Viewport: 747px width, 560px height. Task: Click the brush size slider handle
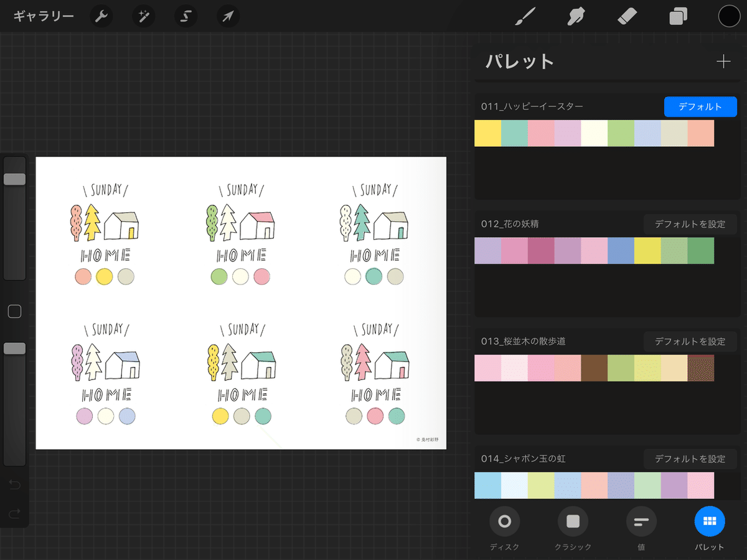point(14,179)
